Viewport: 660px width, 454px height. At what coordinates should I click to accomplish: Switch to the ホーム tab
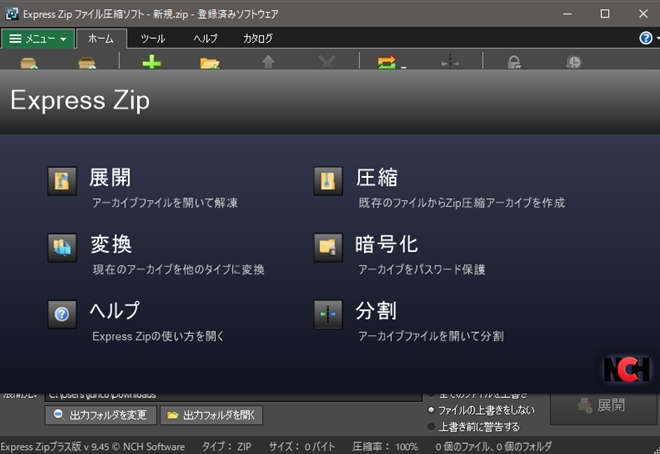[x=101, y=39]
